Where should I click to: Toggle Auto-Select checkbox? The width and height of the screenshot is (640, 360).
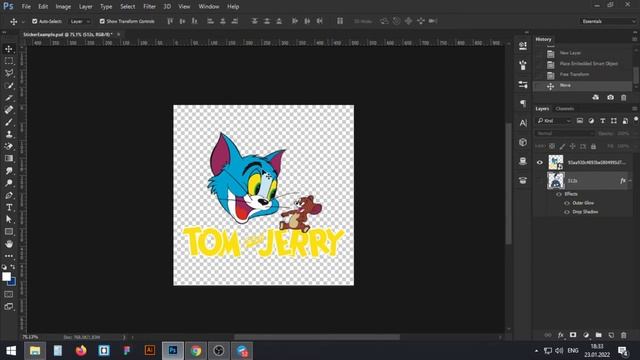[35, 21]
